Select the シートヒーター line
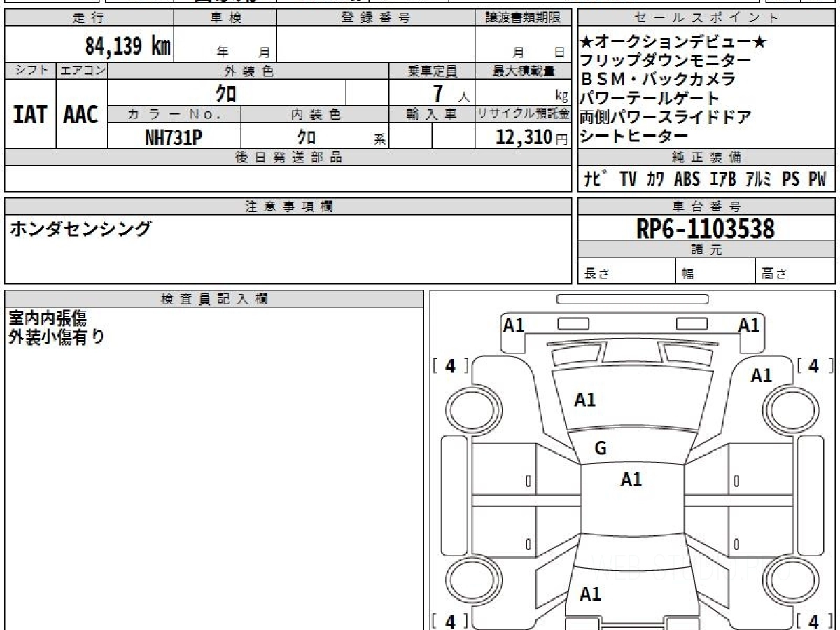Image resolution: width=840 pixels, height=630 pixels. point(633,136)
